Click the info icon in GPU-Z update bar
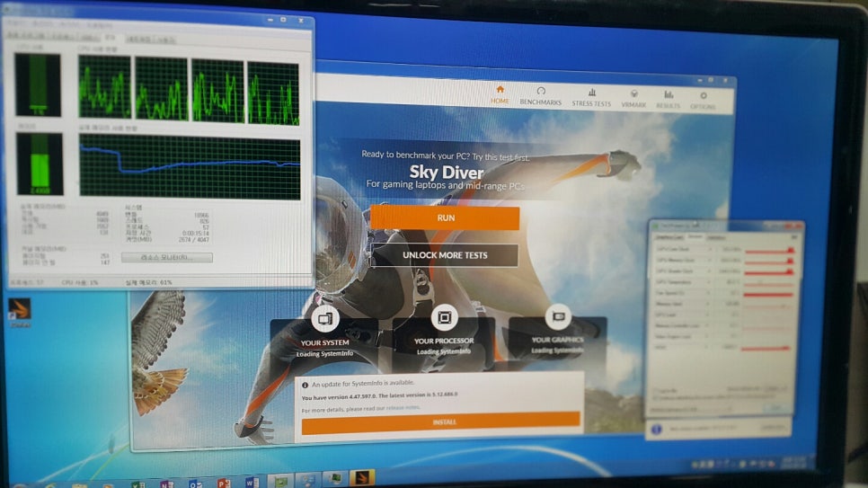Screen dimensions: 868x488 click(657, 430)
